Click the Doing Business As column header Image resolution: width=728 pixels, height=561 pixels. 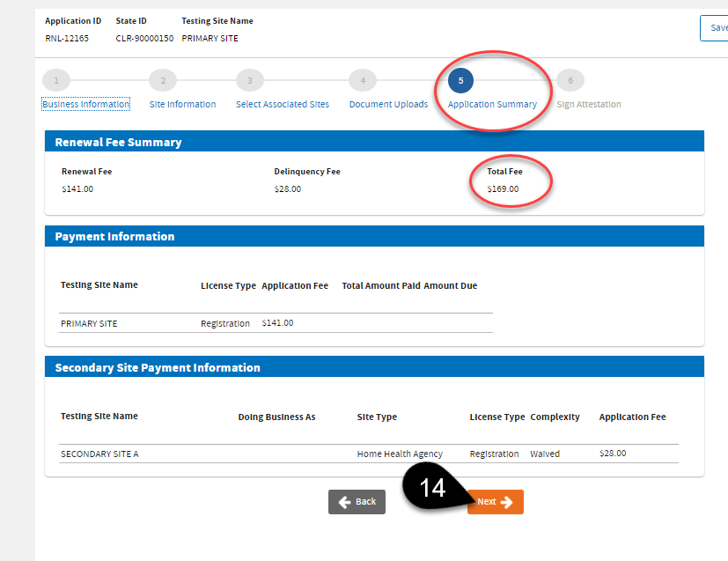coord(276,417)
